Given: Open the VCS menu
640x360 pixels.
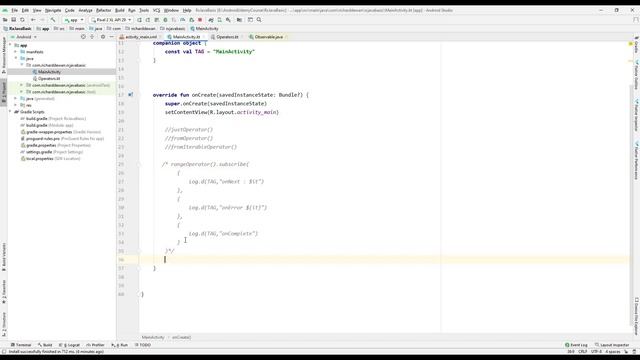Looking at the screenshot, I should point(156,10).
